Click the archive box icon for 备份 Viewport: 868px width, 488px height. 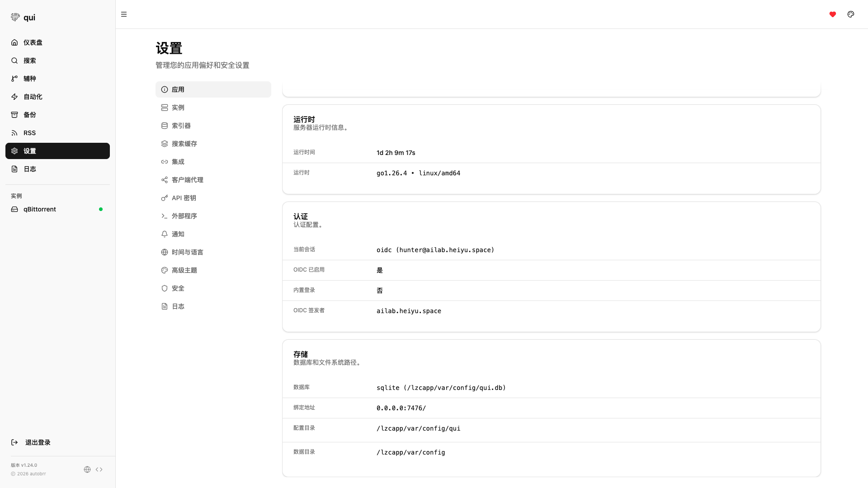click(14, 115)
